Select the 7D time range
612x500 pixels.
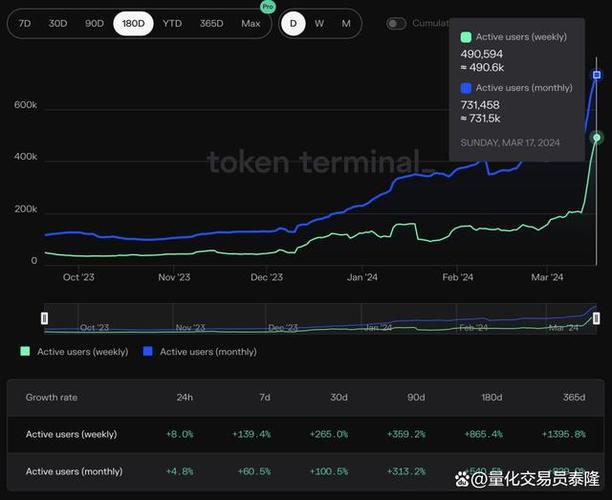pos(25,23)
